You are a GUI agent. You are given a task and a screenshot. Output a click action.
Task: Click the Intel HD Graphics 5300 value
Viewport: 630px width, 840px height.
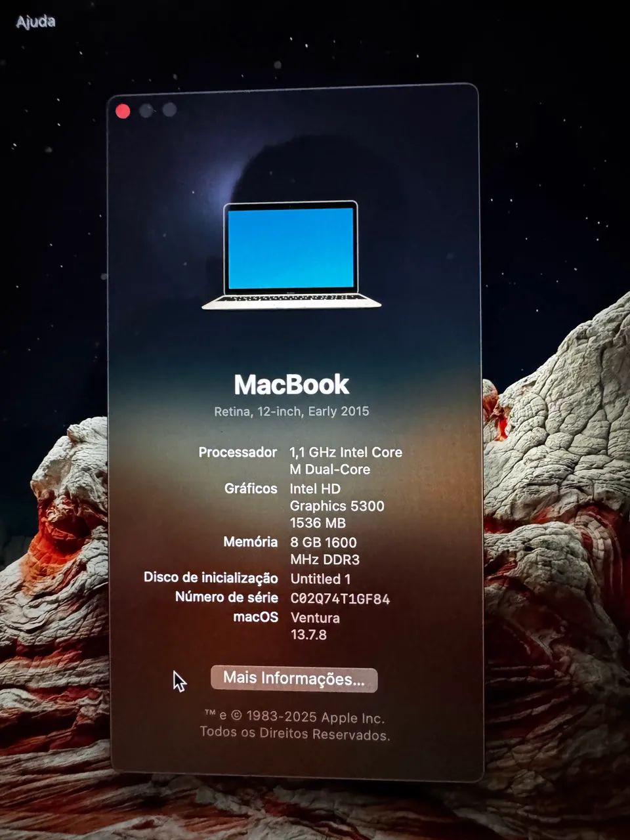coord(337,505)
